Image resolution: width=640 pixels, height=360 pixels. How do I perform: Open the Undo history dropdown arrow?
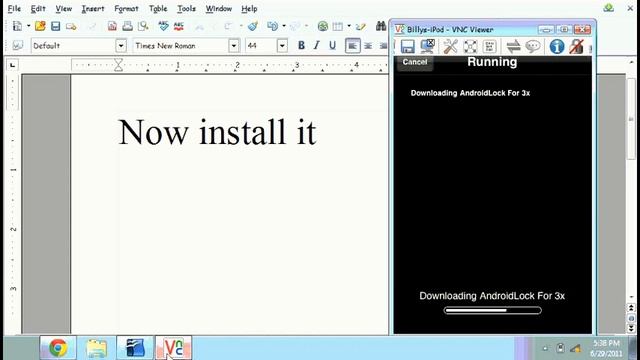pos(284,26)
